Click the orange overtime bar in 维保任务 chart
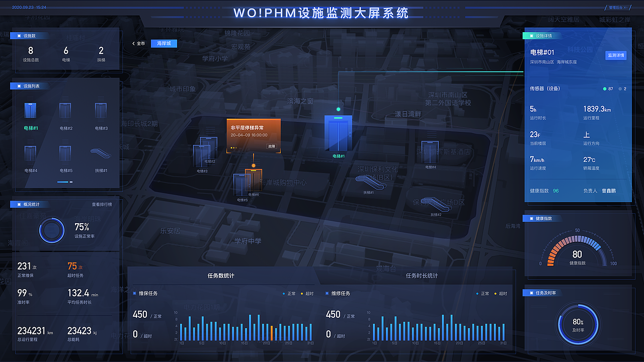Image resolution: width=644 pixels, height=362 pixels. pyautogui.click(x=272, y=333)
